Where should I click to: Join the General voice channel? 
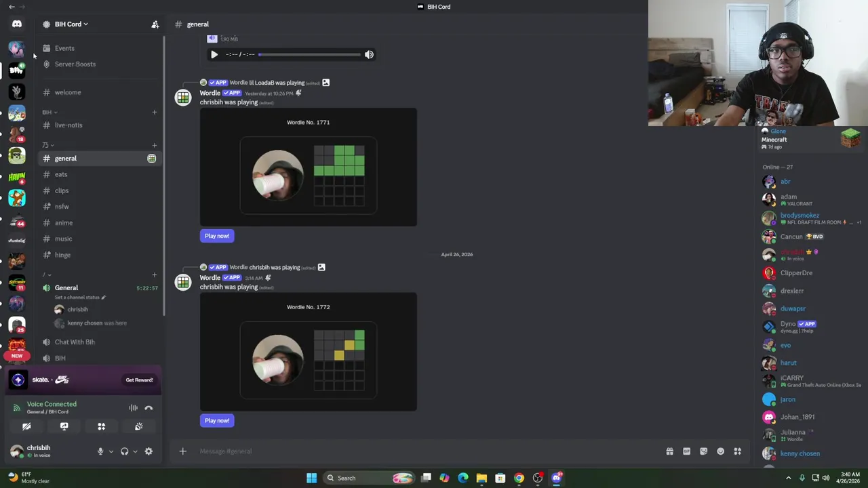(x=66, y=288)
